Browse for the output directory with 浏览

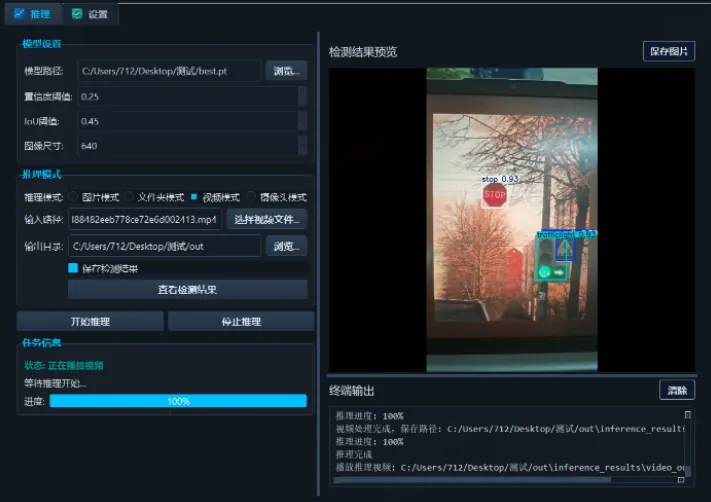click(x=286, y=246)
